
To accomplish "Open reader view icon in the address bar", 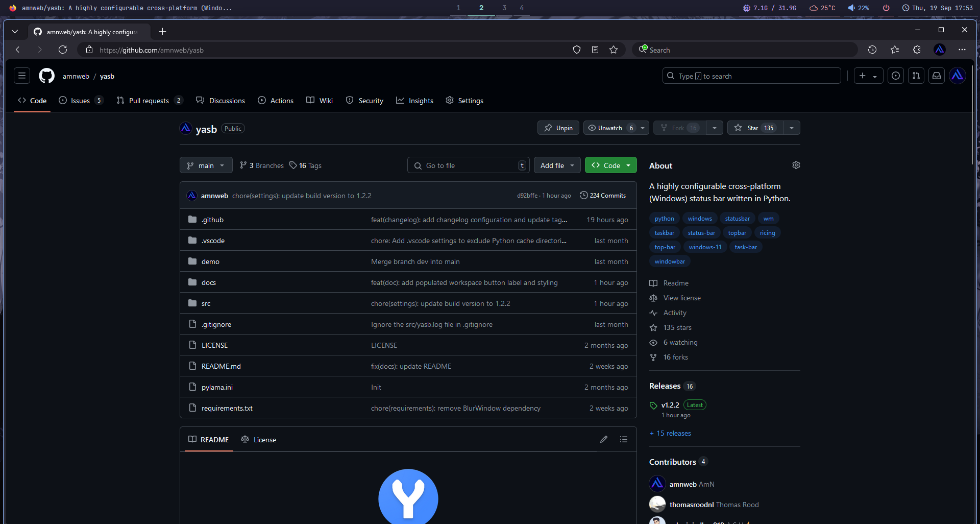I will (x=595, y=50).
